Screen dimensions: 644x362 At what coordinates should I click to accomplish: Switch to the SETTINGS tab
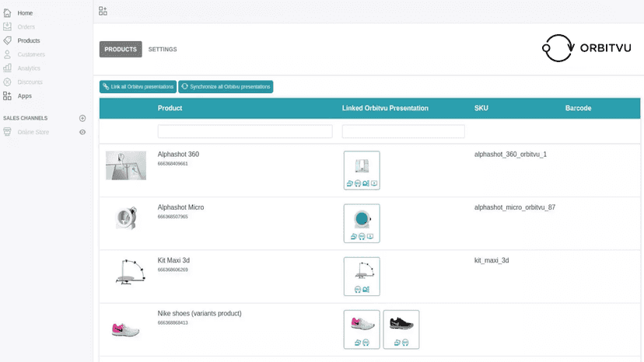pyautogui.click(x=163, y=49)
